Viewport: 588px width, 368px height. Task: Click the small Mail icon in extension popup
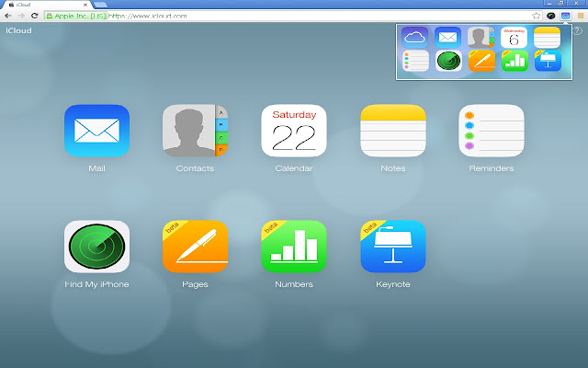tap(447, 37)
